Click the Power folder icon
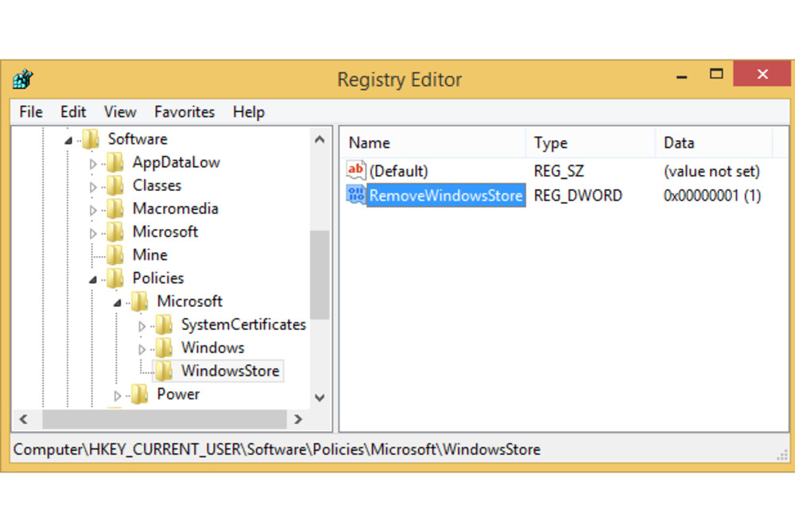 tap(140, 394)
